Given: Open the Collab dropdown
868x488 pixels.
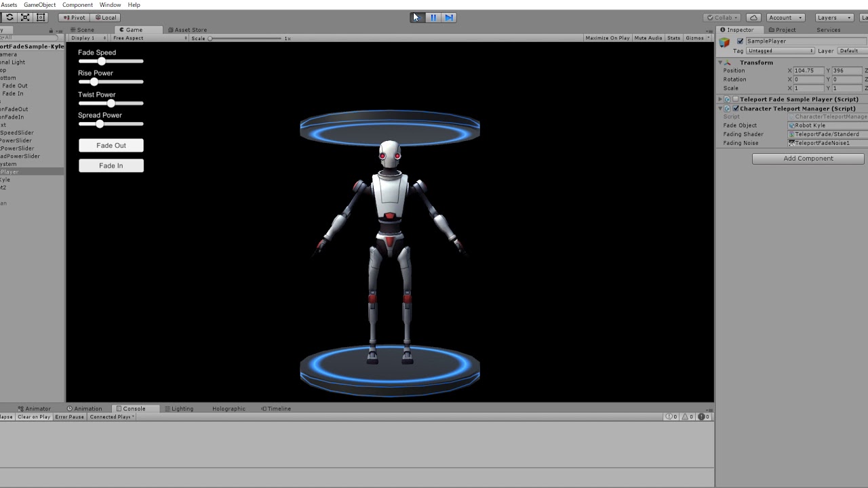Looking at the screenshot, I should tap(724, 18).
